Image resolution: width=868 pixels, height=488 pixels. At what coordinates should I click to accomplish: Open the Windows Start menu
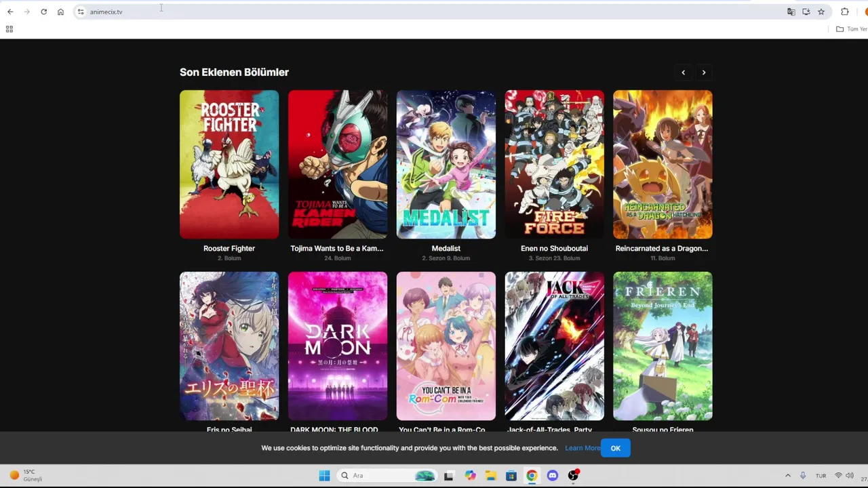[324, 476]
